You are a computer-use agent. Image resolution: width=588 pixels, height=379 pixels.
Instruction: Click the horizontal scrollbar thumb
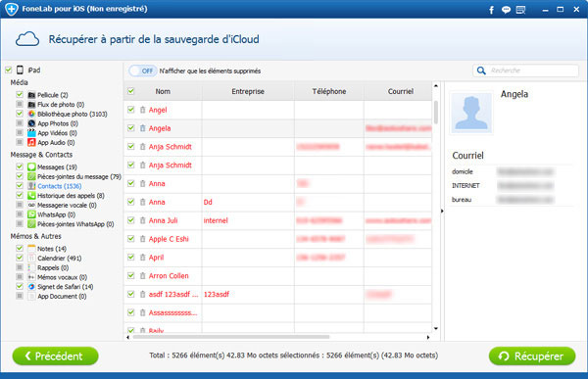pyautogui.click(x=231, y=337)
